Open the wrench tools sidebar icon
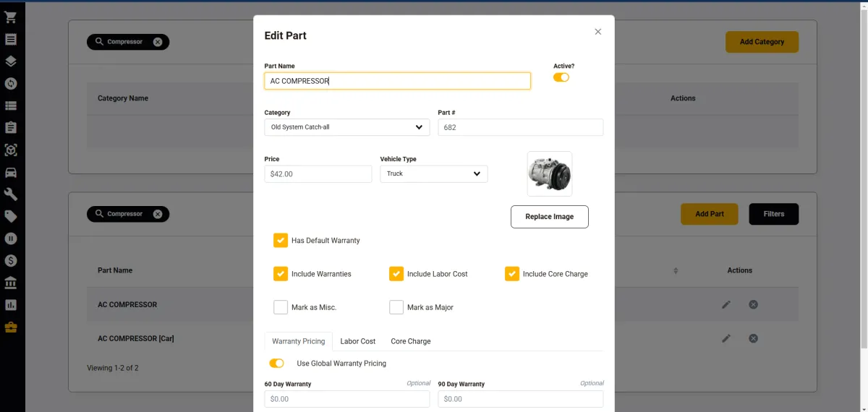868x412 pixels. [11, 194]
